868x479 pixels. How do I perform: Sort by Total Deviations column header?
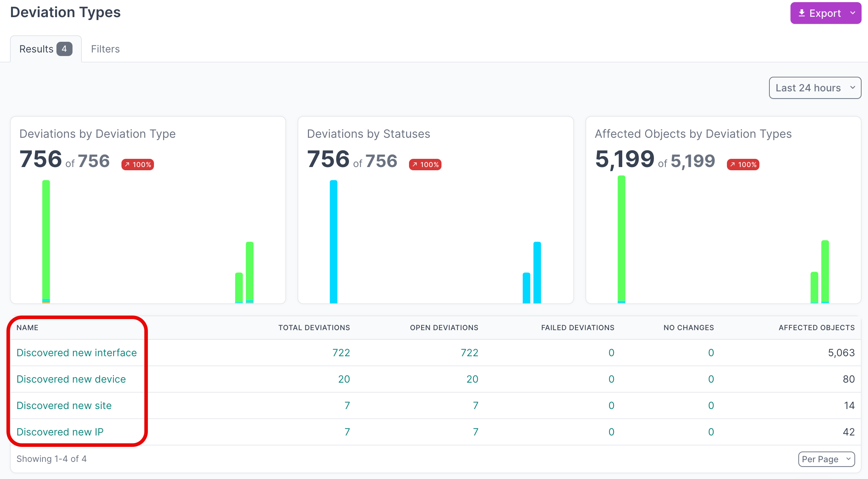coord(314,328)
